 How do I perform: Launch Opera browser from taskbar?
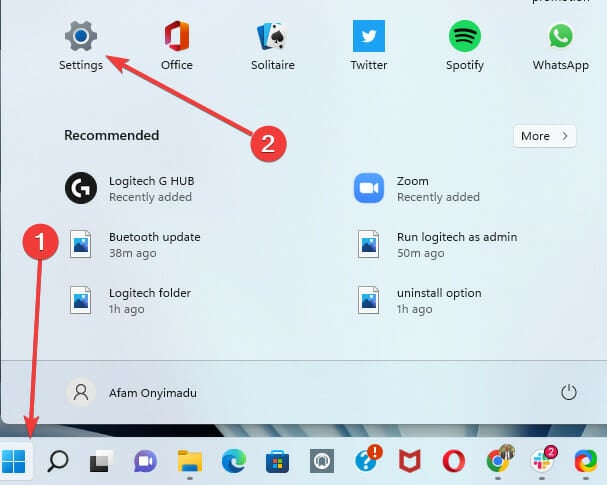454,461
